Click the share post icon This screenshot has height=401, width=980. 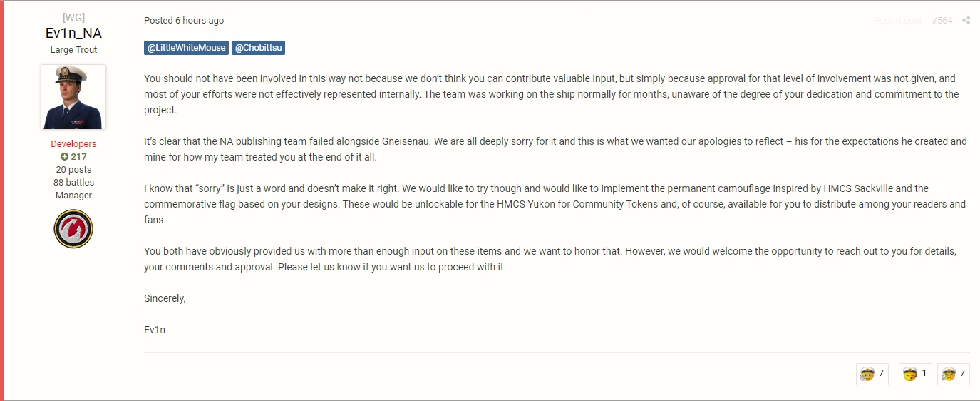[x=966, y=21]
